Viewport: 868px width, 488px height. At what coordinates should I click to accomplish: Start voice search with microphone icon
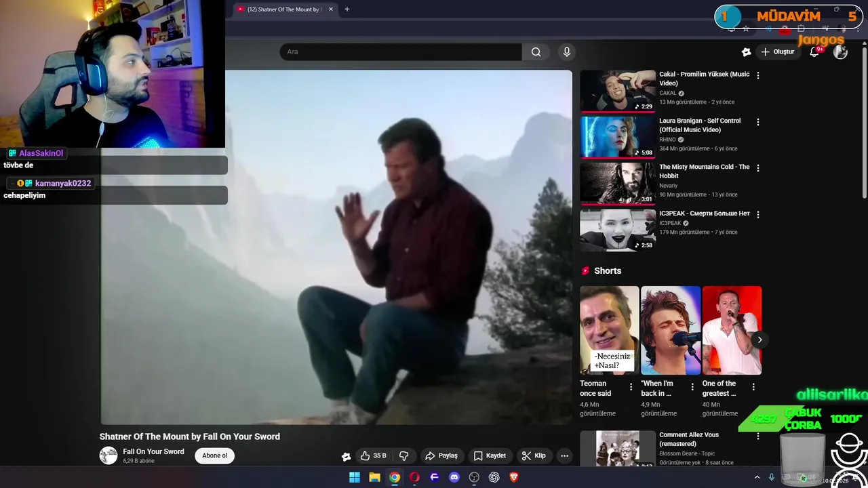coord(567,52)
